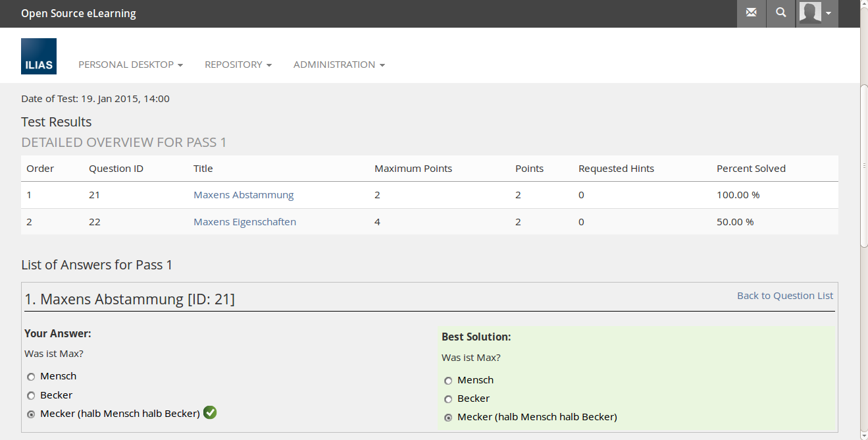Open the Maxens Abstammung question link

[243, 195]
